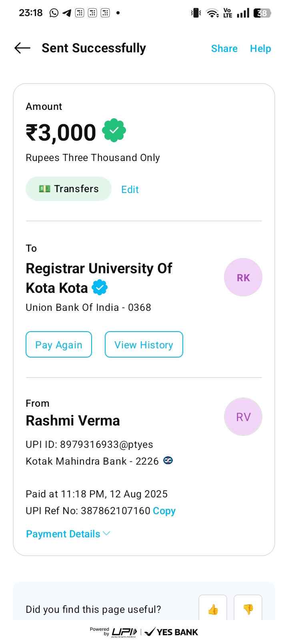Tap the Kotak bank logo icon
This screenshot has width=288, height=644.
coord(168,461)
